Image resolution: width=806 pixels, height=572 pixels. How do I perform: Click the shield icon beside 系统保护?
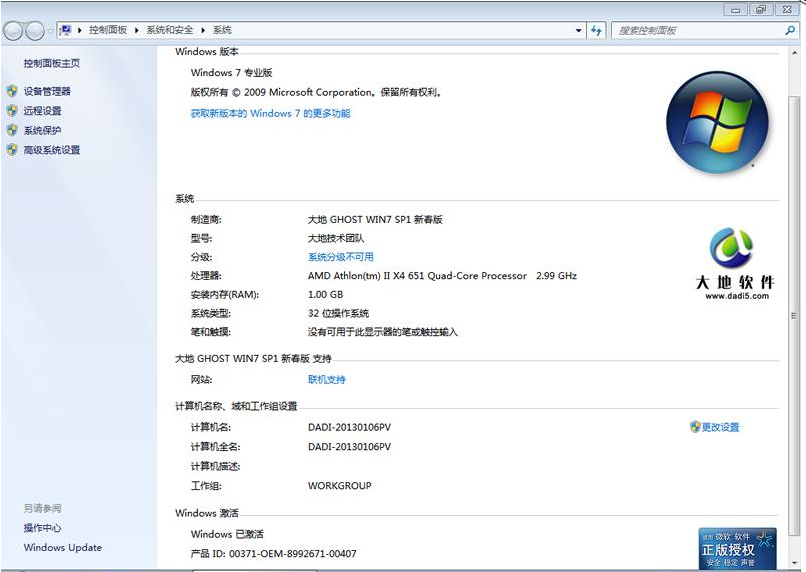[x=12, y=130]
